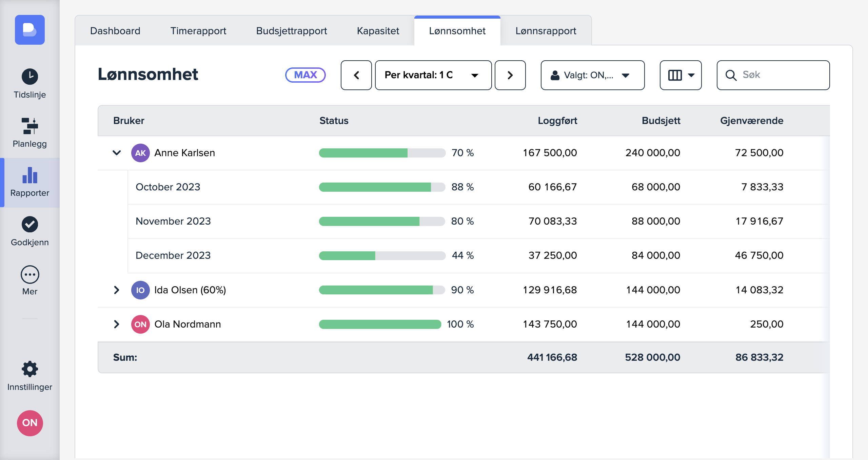Click the app logo icon

click(x=30, y=30)
